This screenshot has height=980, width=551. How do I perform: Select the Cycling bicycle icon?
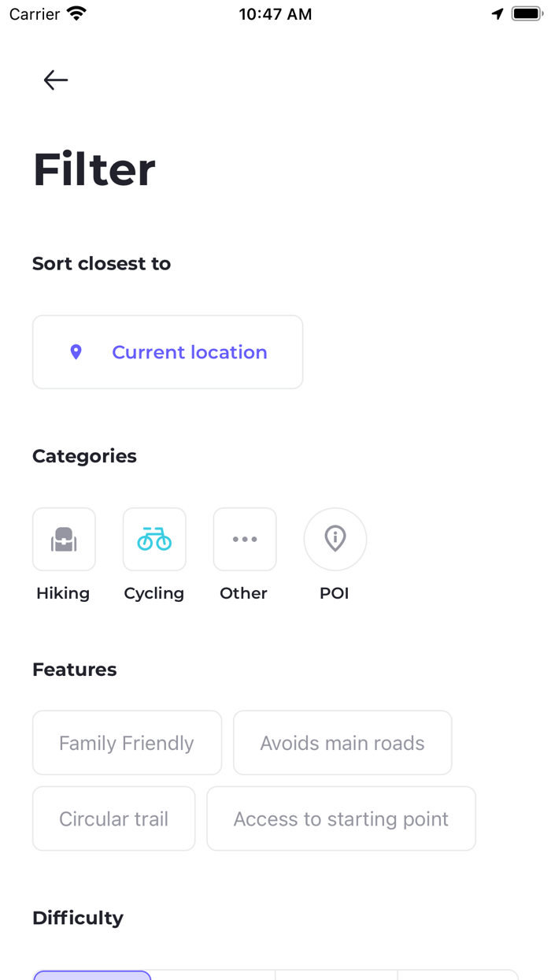tap(154, 539)
